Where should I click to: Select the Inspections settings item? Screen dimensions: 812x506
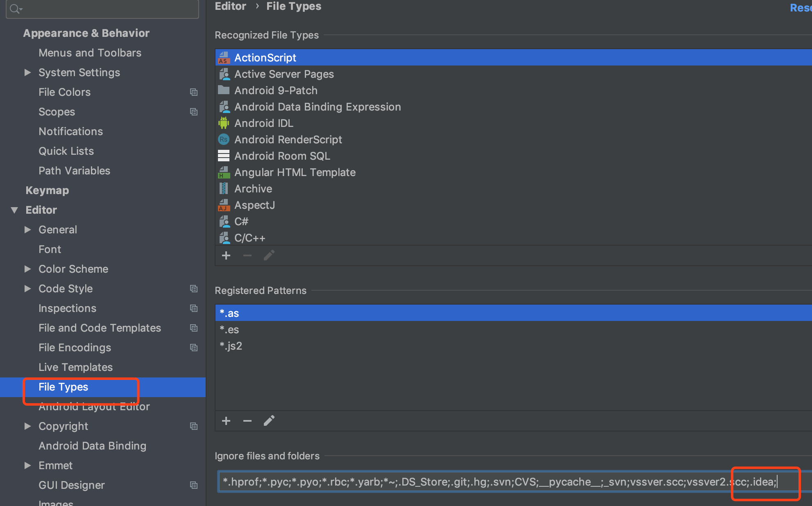[67, 308]
